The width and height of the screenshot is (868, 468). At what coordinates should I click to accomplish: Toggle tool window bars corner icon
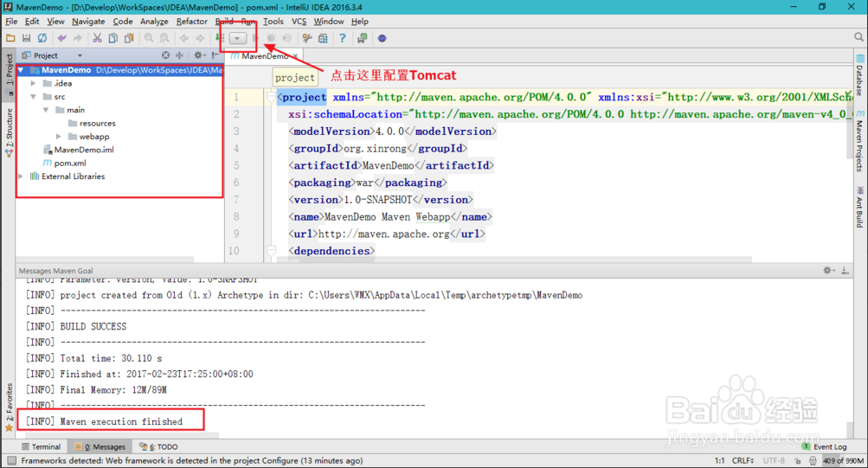pyautogui.click(x=11, y=460)
